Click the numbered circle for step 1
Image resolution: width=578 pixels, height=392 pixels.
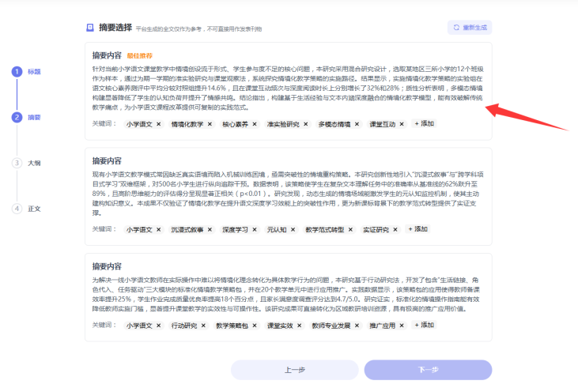pyautogui.click(x=17, y=71)
